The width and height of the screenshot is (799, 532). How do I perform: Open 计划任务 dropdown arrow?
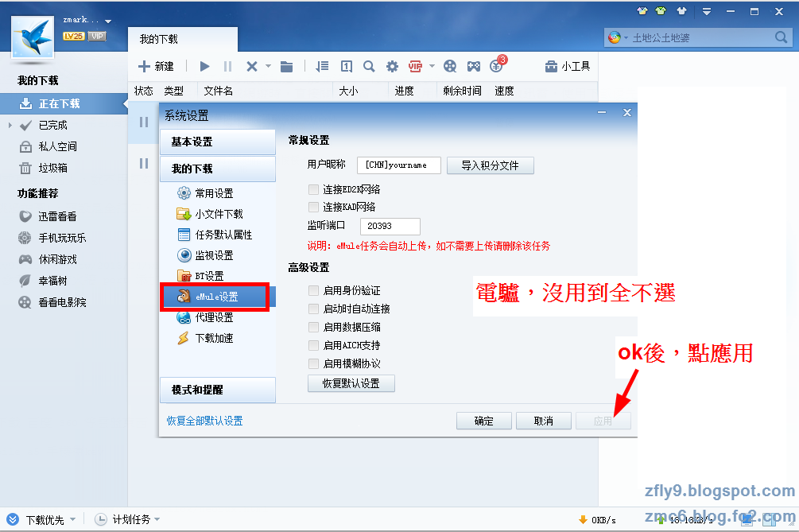click(157, 519)
